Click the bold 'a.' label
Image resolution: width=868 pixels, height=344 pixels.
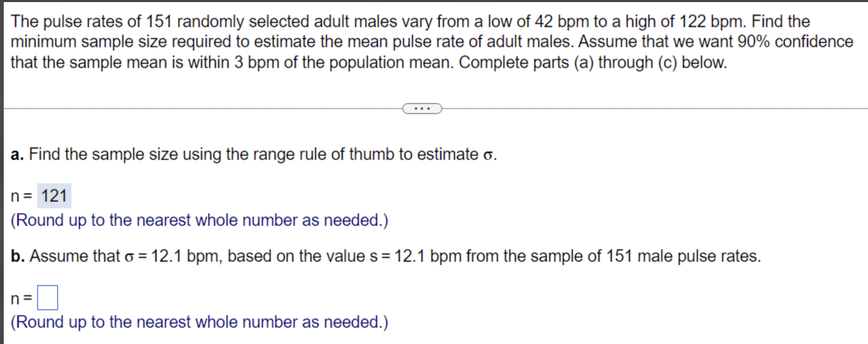[16, 154]
